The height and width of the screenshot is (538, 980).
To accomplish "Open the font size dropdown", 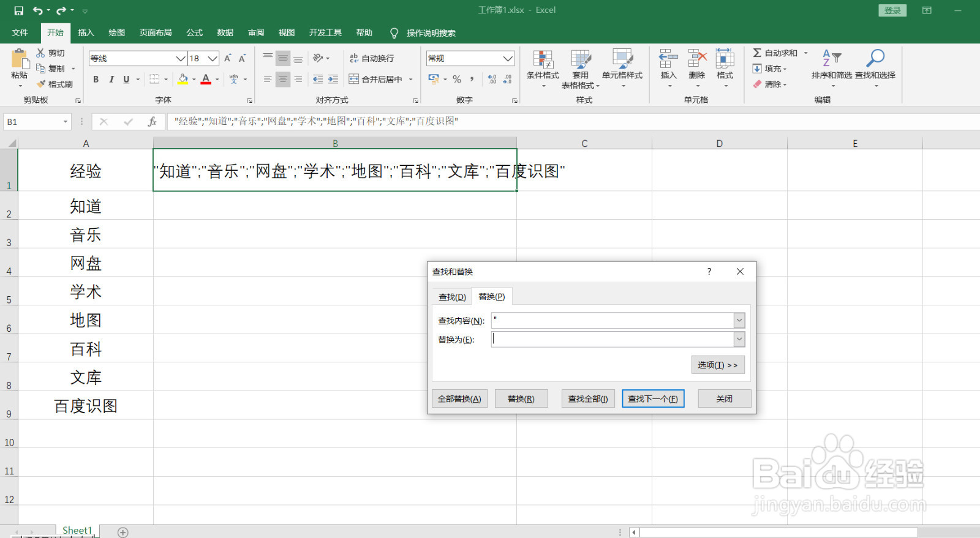I will [x=213, y=59].
